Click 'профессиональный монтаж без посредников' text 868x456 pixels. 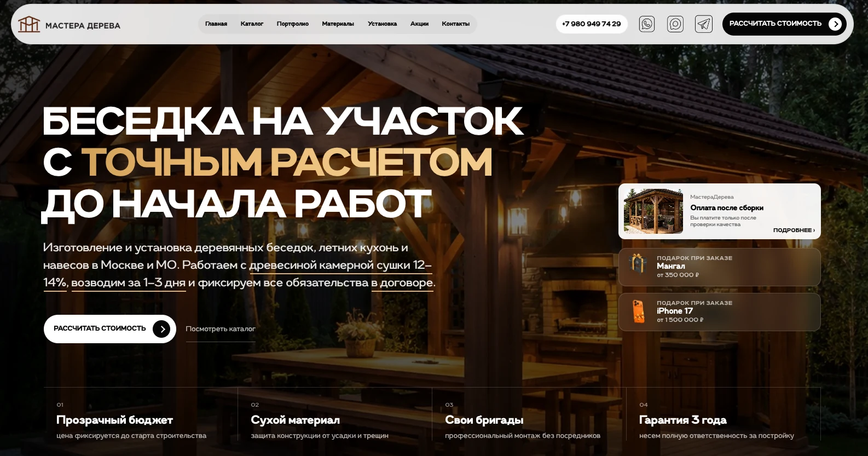pos(523,436)
